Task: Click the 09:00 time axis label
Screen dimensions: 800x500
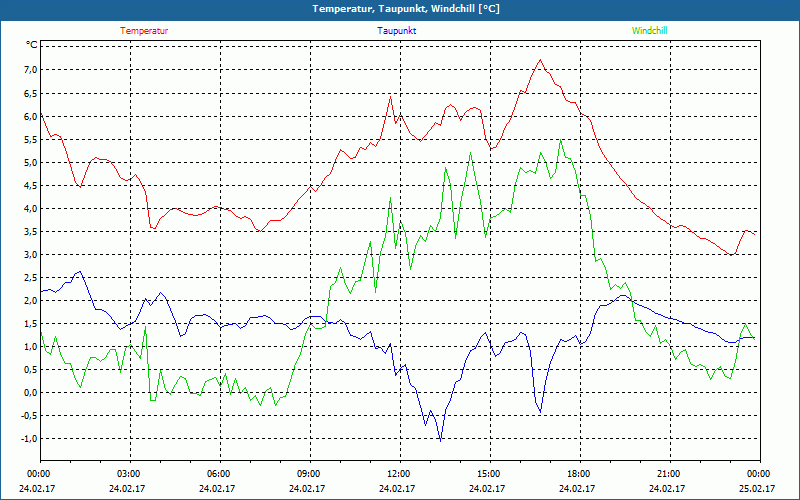Action: point(308,474)
